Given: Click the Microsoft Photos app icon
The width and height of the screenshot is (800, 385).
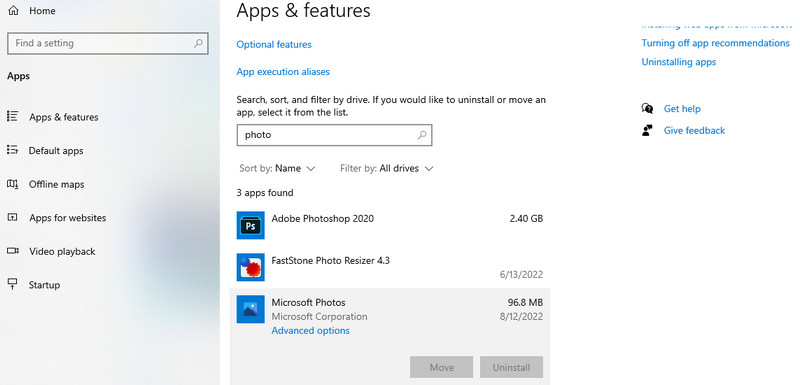Looking at the screenshot, I should pyautogui.click(x=251, y=309).
